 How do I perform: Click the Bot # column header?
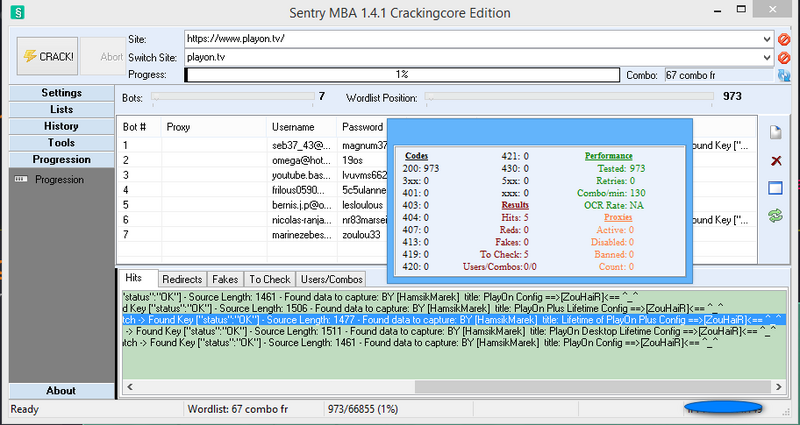point(139,127)
